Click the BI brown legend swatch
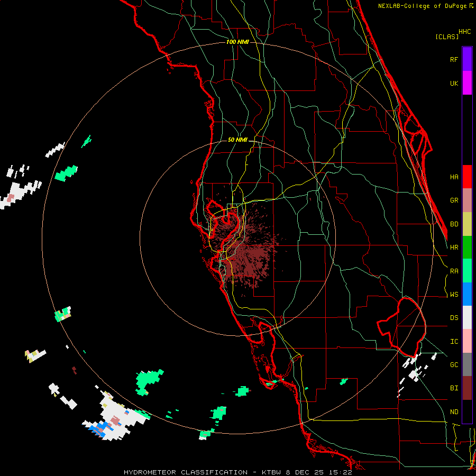This screenshot has height=476, width=476. pos(467,388)
